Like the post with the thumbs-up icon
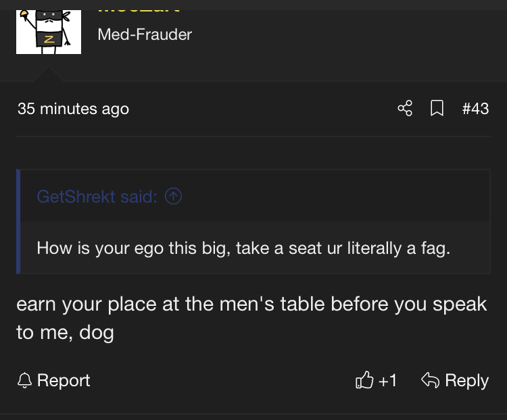This screenshot has width=507, height=420. coord(364,381)
